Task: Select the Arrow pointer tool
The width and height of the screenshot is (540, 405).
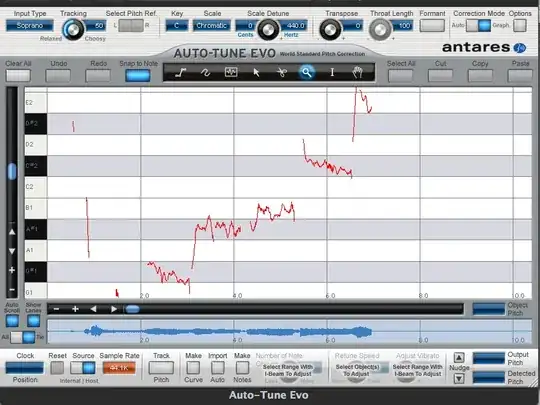Action: [256, 72]
